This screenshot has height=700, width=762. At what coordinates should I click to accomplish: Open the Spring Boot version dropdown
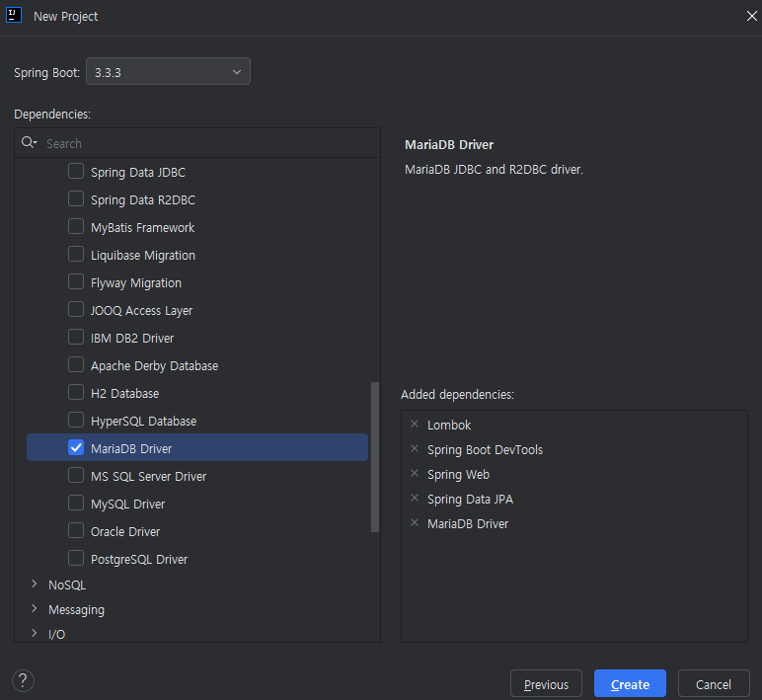pyautogui.click(x=168, y=71)
